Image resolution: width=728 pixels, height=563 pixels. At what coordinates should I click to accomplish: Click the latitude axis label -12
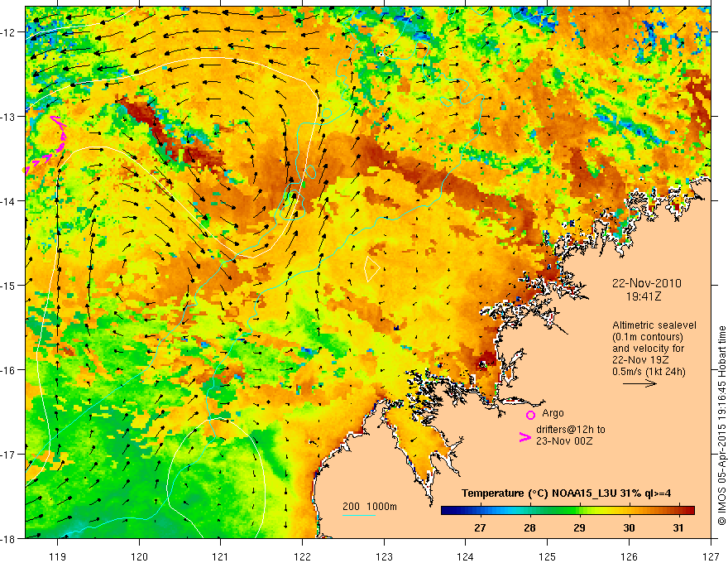point(9,32)
